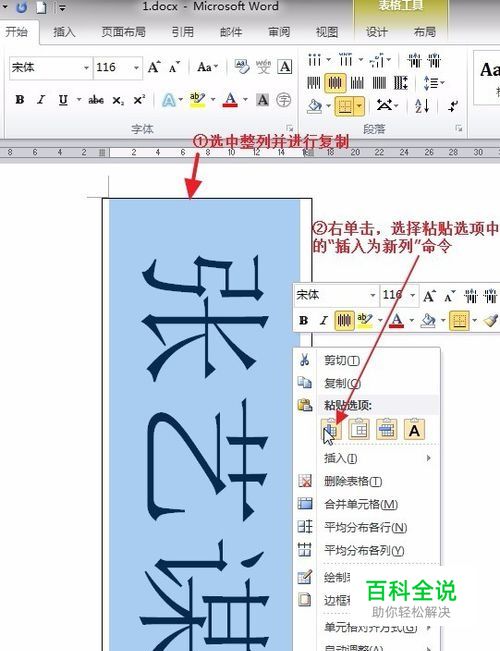Switch to the 页面布局 ribbon tab

click(124, 32)
